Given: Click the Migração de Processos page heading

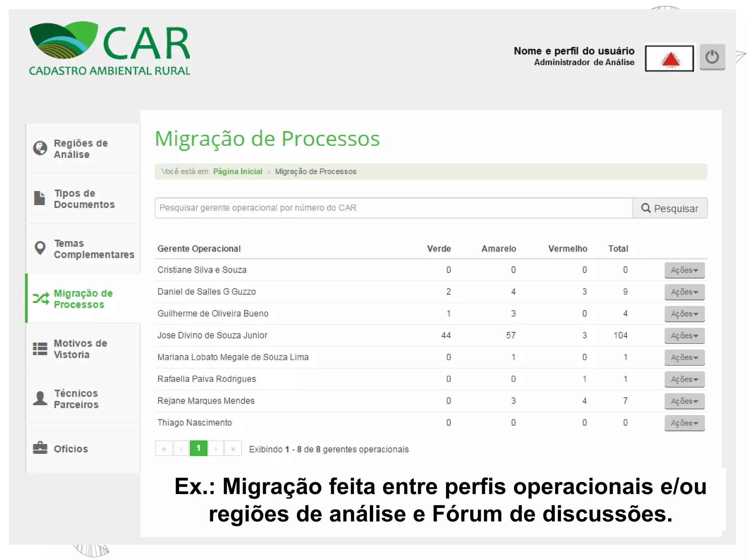Looking at the screenshot, I should click(x=267, y=139).
